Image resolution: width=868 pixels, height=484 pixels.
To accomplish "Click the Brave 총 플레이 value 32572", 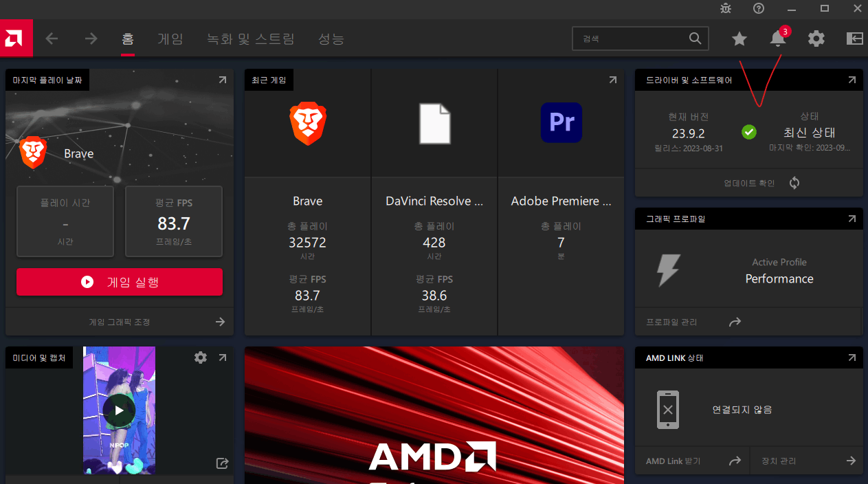I will click(308, 243).
